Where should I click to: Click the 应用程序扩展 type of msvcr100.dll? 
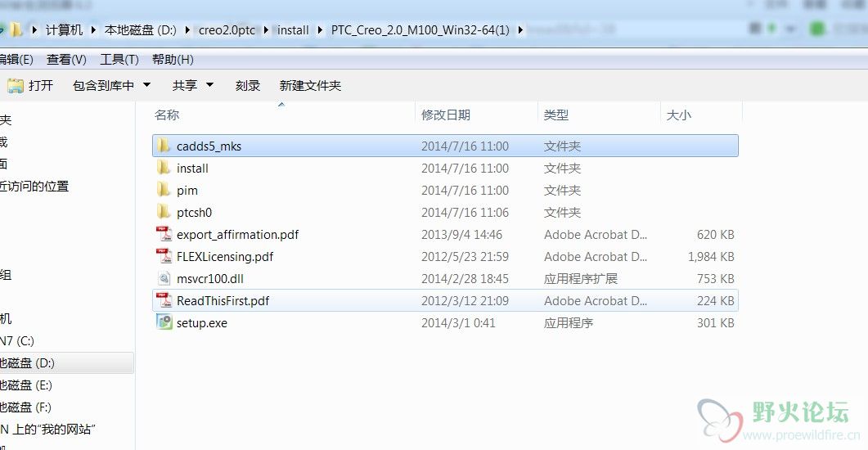pyautogui.click(x=580, y=279)
